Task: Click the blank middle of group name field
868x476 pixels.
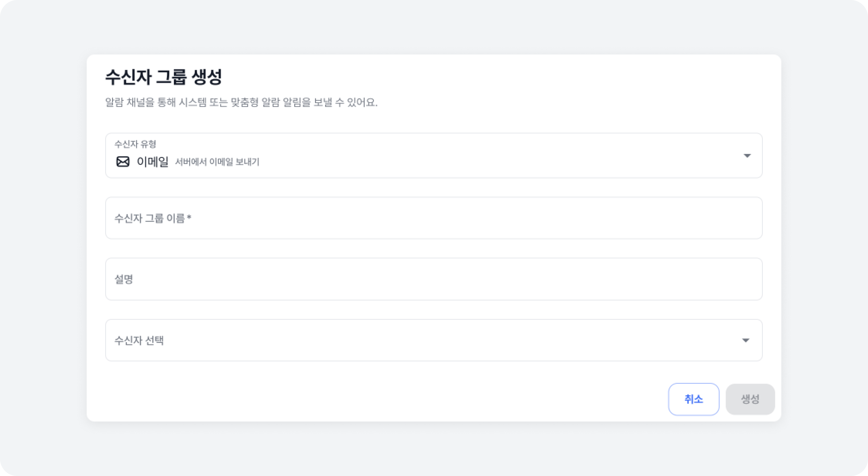Action: click(x=472, y=218)
